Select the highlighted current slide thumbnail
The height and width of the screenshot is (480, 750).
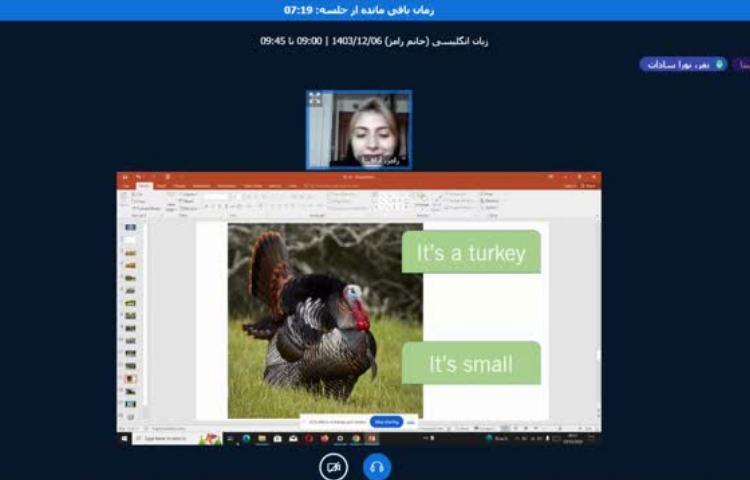[130, 379]
